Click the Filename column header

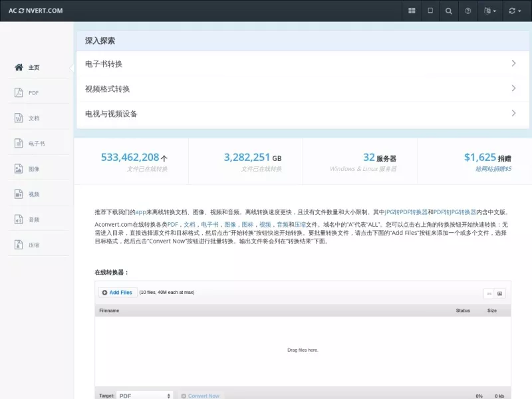coord(109,311)
